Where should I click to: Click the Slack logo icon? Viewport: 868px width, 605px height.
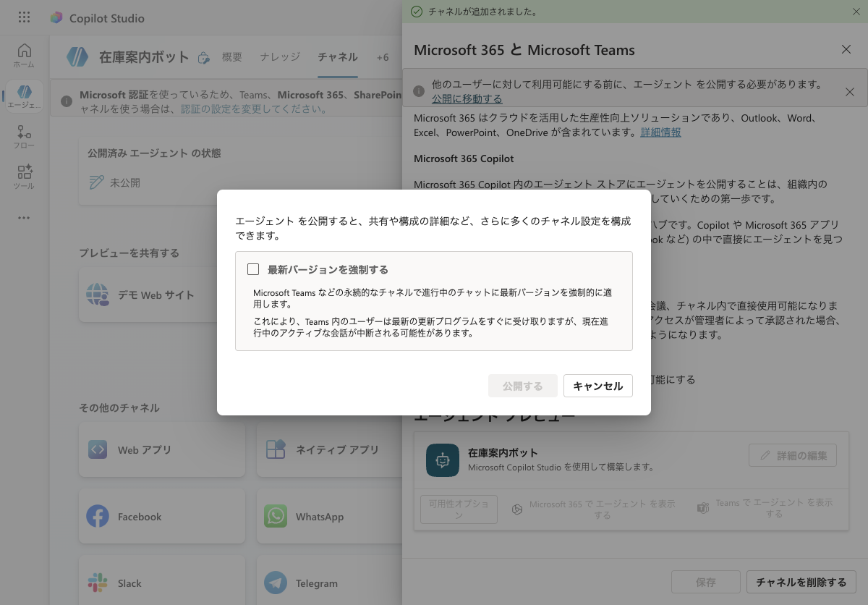(x=98, y=583)
